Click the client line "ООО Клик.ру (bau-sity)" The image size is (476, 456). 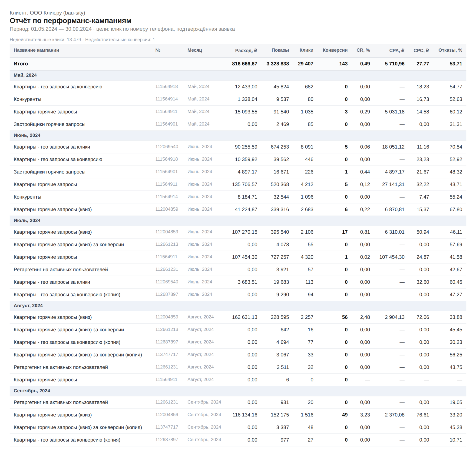(57, 13)
